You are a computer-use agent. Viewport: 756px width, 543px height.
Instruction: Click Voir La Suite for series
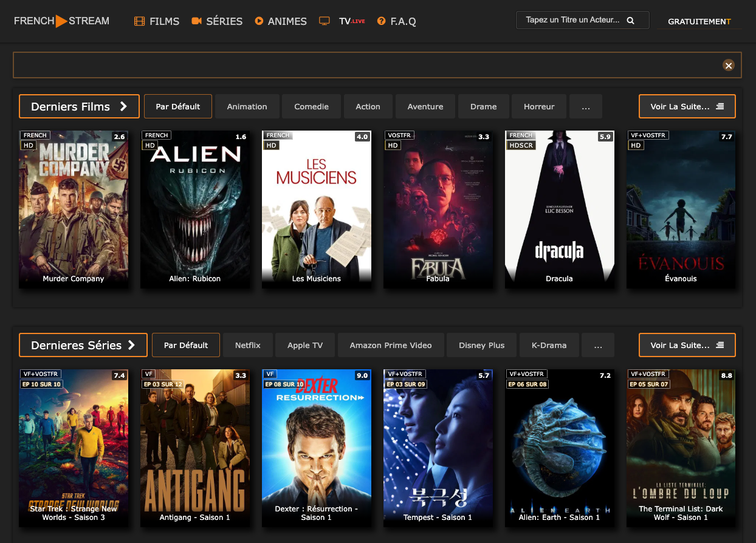[x=687, y=345]
